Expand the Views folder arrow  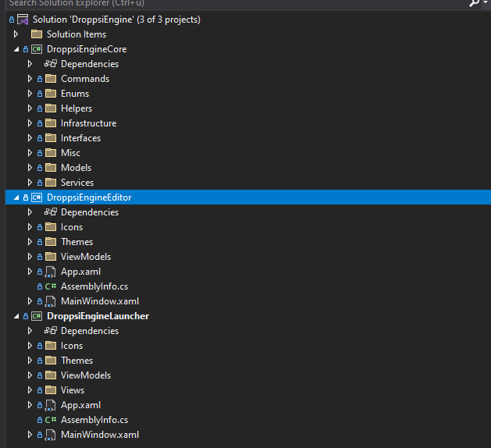click(x=30, y=389)
